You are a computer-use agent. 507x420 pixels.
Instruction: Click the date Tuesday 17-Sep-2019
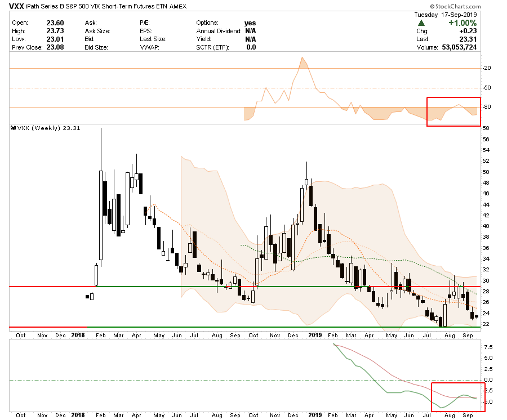tap(446, 15)
